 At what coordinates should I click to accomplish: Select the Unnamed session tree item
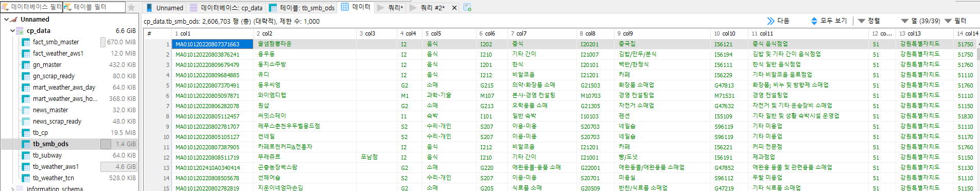coord(35,20)
